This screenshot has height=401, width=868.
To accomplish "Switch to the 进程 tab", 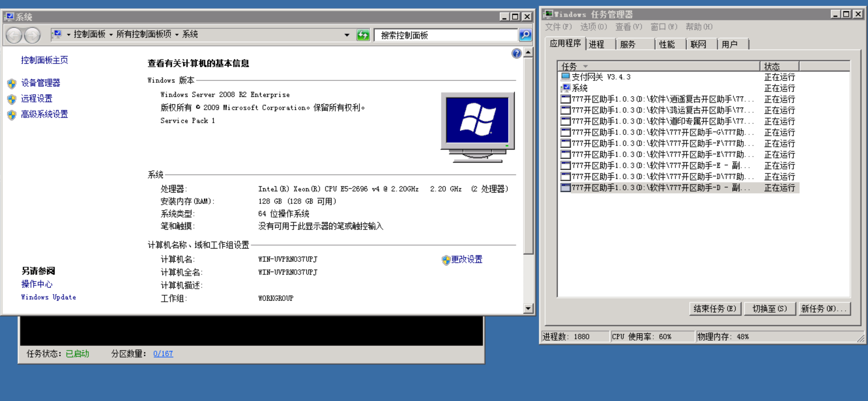I will tap(601, 44).
